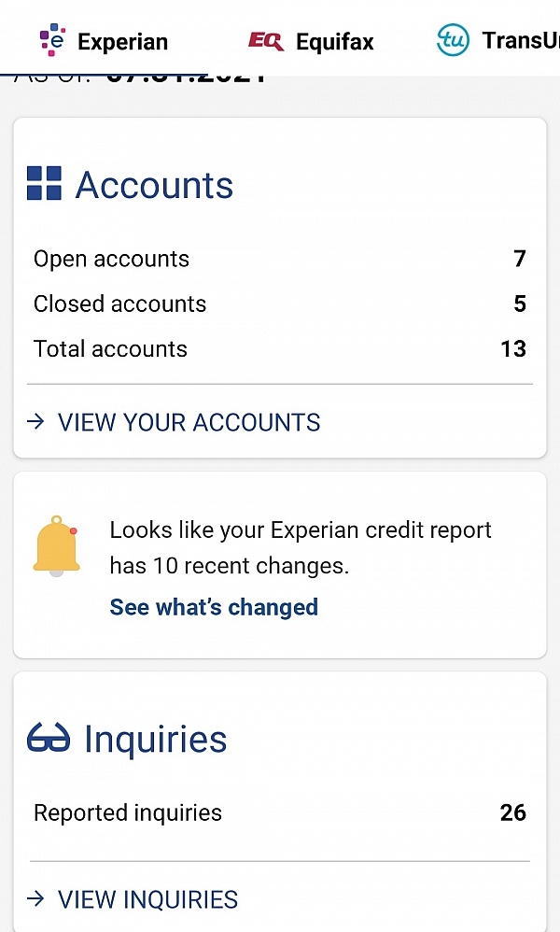Viewport: 560px width, 932px height.
Task: Click the Closed accounts count of 5
Action: coord(521,304)
